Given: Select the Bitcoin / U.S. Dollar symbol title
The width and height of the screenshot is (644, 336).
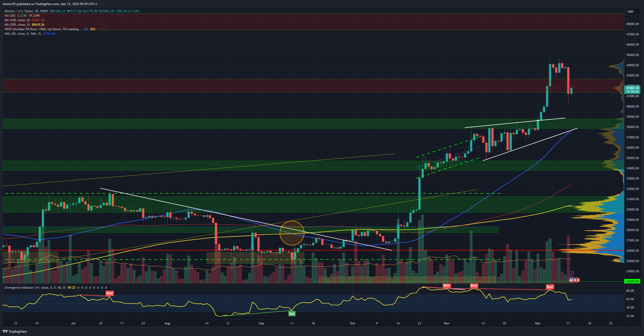Looking at the screenshot, I should tap(27, 11).
